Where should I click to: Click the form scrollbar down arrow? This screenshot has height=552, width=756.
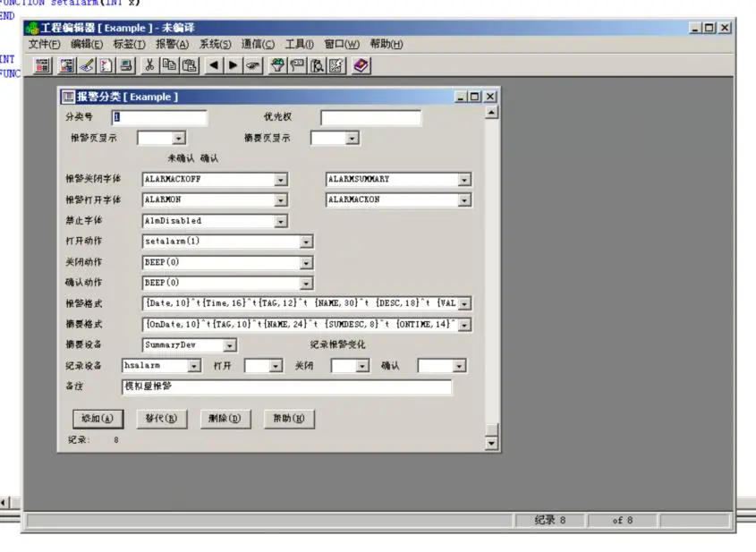click(x=491, y=443)
